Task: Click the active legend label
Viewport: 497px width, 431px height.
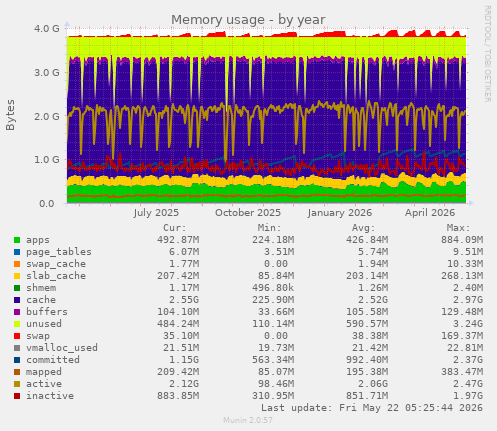Action: 44,384
